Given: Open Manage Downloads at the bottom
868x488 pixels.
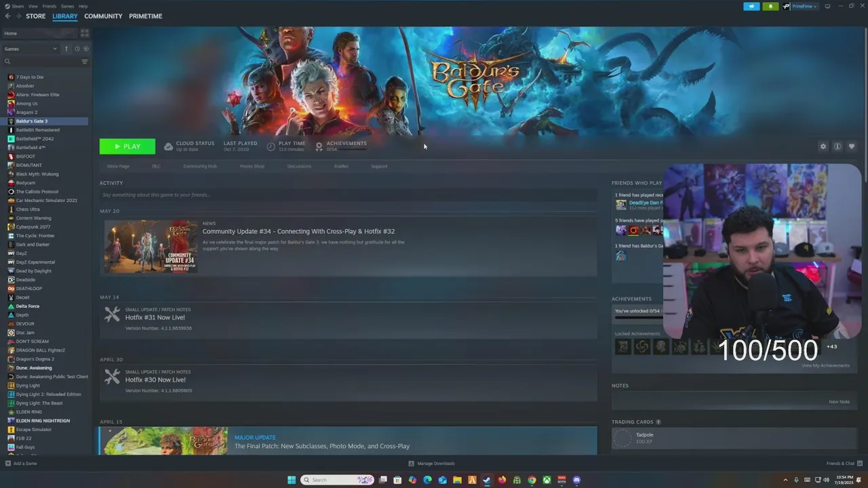Looking at the screenshot, I should 431,464.
